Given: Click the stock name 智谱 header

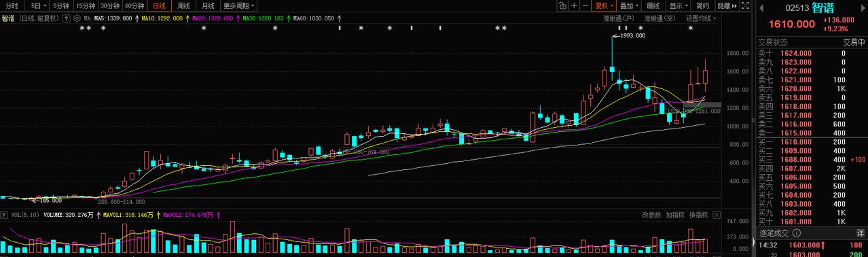Looking at the screenshot, I should point(822,7).
